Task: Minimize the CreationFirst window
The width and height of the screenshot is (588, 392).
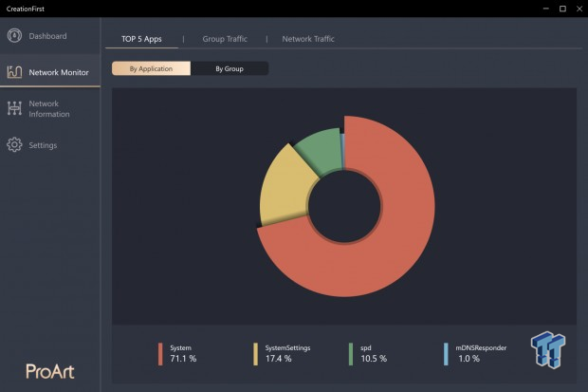Action: point(546,9)
